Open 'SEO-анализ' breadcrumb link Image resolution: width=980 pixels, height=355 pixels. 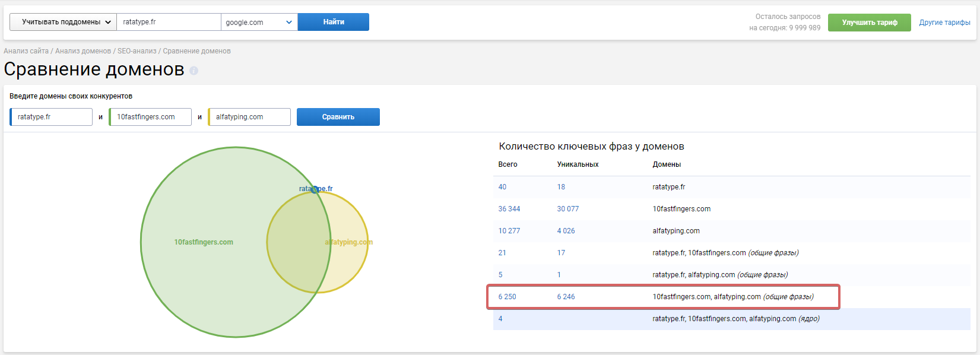coord(137,51)
